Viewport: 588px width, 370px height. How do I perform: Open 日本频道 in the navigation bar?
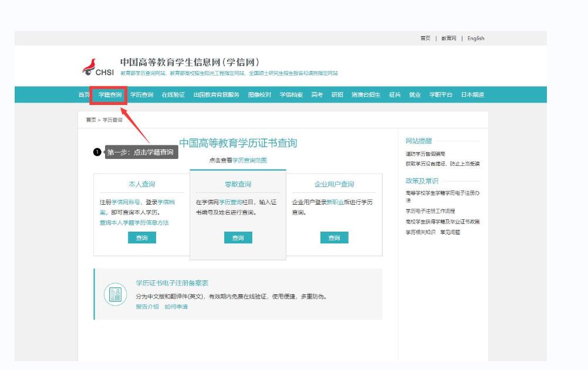coord(472,94)
